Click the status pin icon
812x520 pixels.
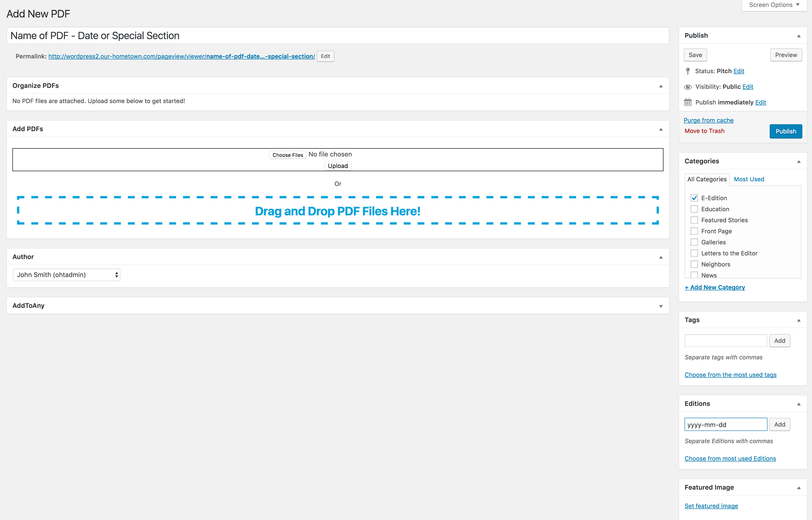pyautogui.click(x=688, y=71)
